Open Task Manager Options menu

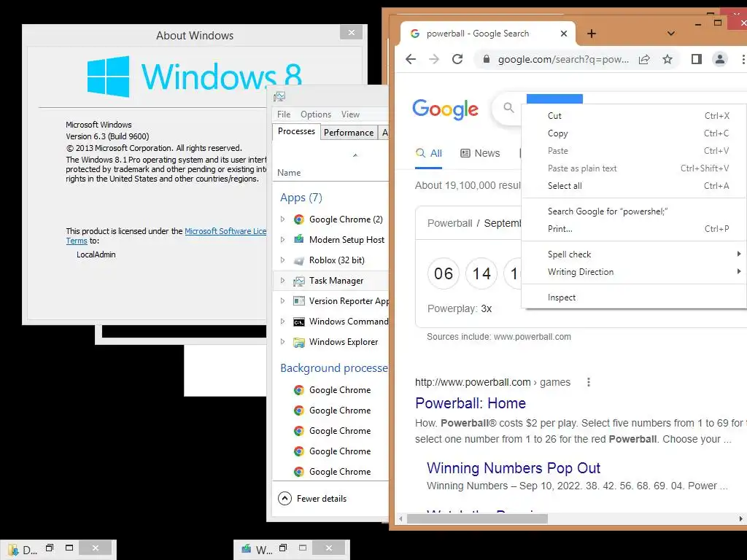tap(316, 114)
